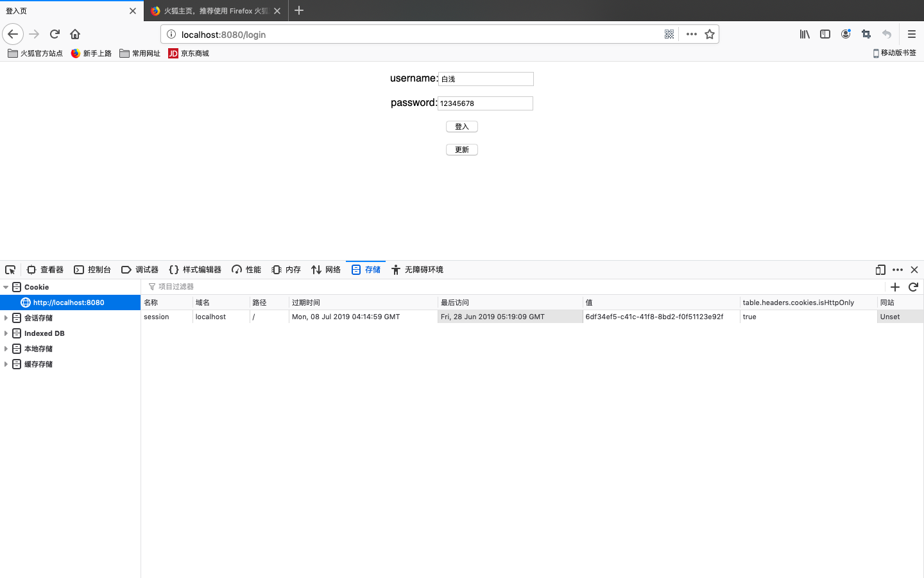The height and width of the screenshot is (578, 924).
Task: Show site info icon in address bar
Action: pyautogui.click(x=171, y=34)
